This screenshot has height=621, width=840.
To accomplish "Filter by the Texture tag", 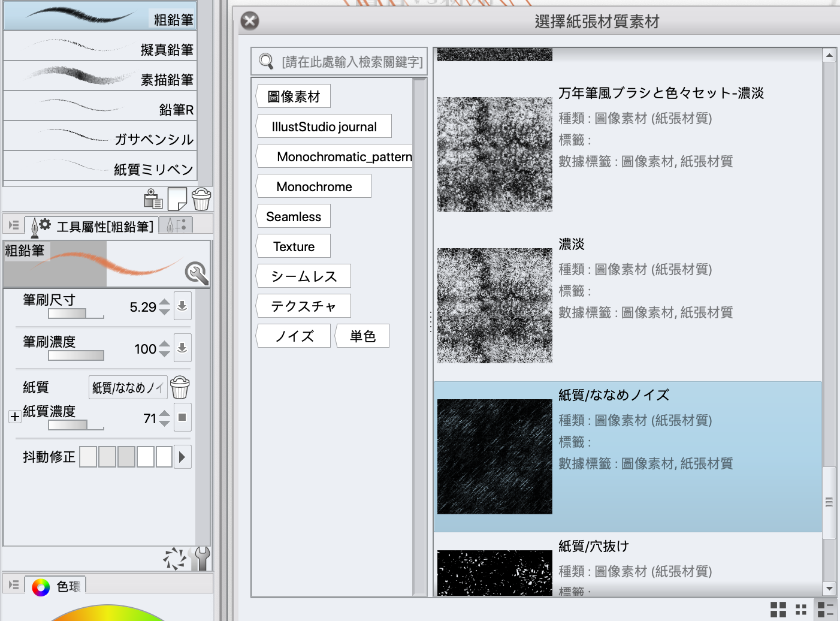I will (x=294, y=246).
